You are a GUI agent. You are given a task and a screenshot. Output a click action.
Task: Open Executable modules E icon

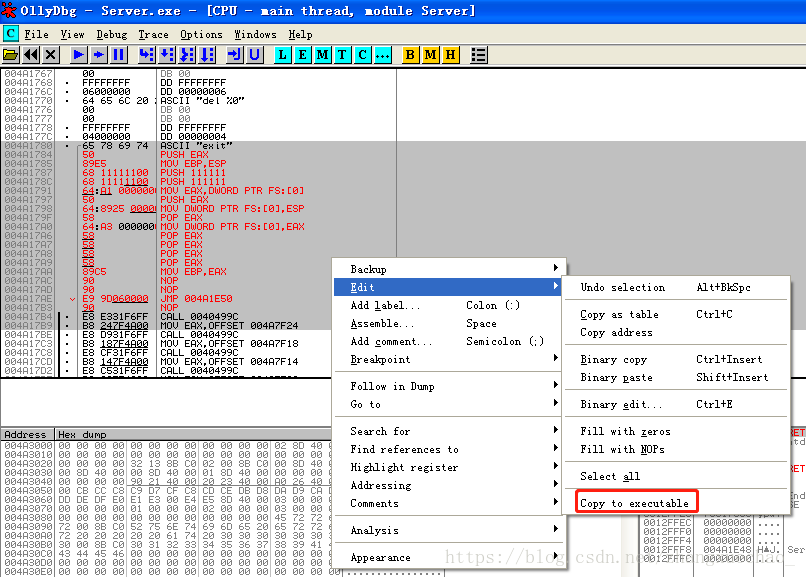point(303,54)
